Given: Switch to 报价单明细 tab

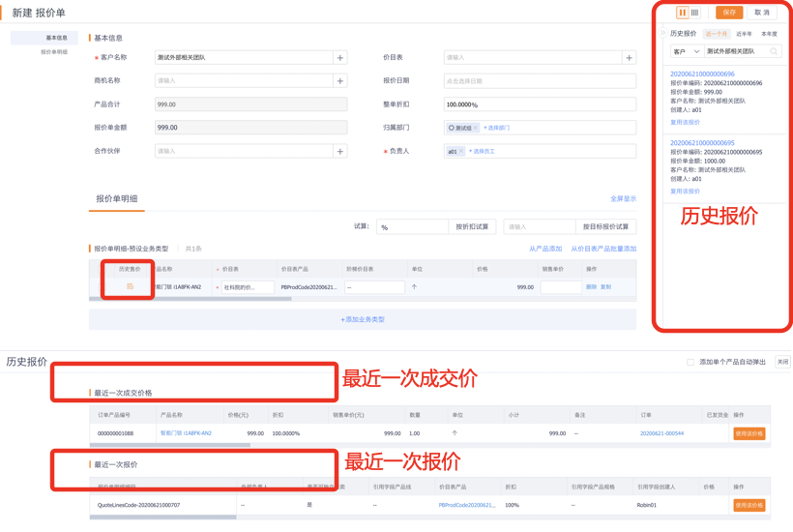Looking at the screenshot, I should click(116, 198).
